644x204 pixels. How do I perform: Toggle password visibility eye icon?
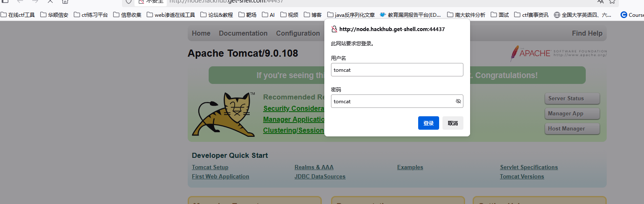458,101
